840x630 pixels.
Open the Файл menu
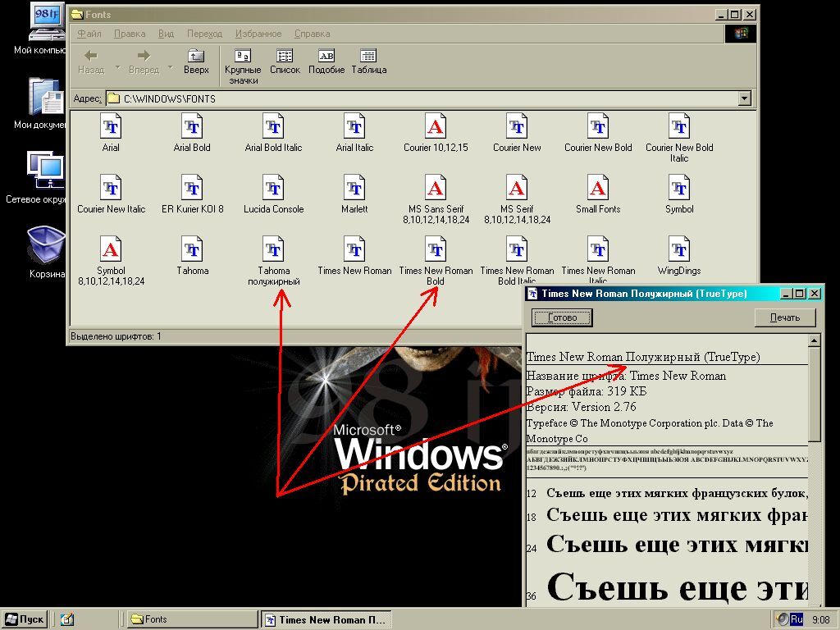(x=89, y=33)
